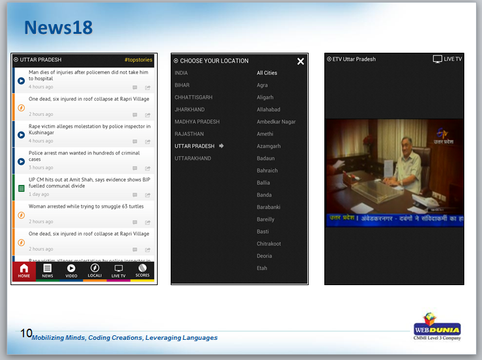Select CHHATTISGARH in location list
Image resolution: width=482 pixels, height=360 pixels.
[193, 97]
